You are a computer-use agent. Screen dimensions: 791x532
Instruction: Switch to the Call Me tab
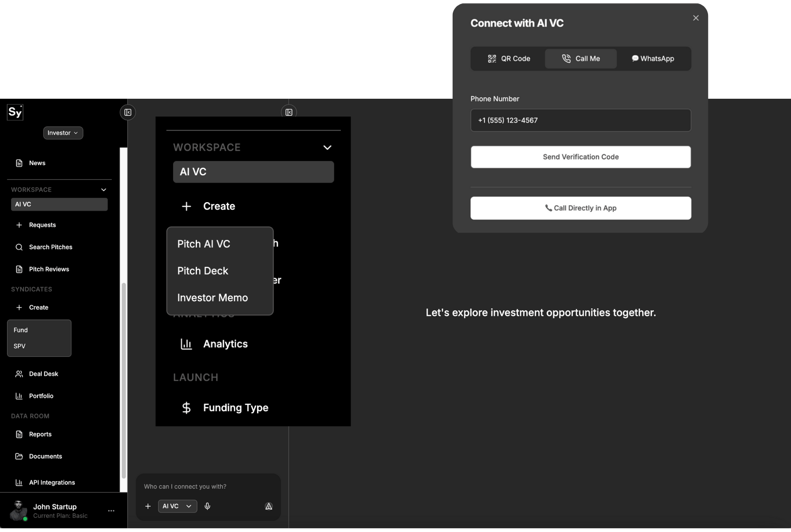click(x=581, y=59)
